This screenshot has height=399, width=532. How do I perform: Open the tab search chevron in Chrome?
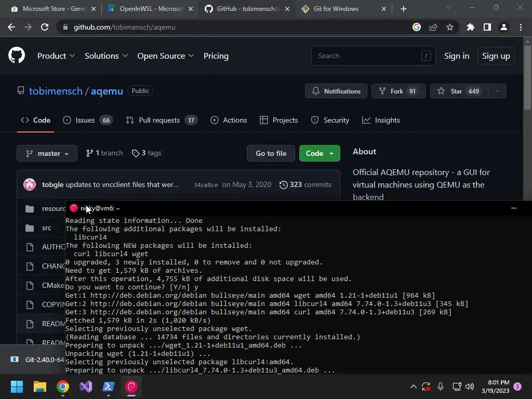click(x=448, y=7)
